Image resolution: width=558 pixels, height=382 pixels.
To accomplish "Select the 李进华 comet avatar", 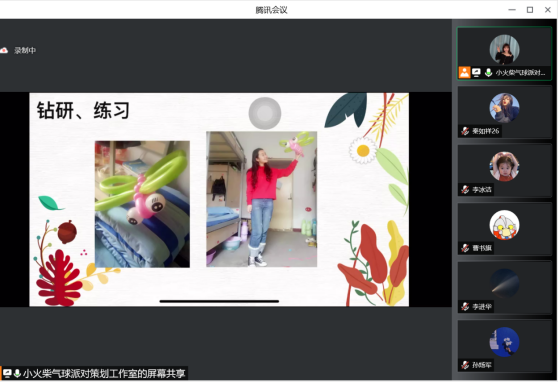I will pos(504,283).
